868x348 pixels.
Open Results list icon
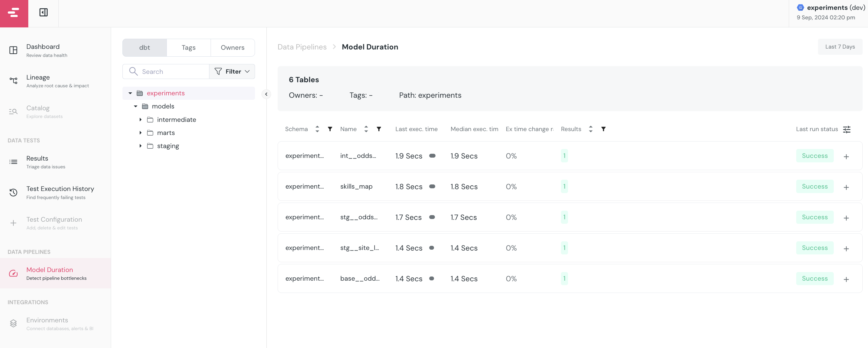13,162
